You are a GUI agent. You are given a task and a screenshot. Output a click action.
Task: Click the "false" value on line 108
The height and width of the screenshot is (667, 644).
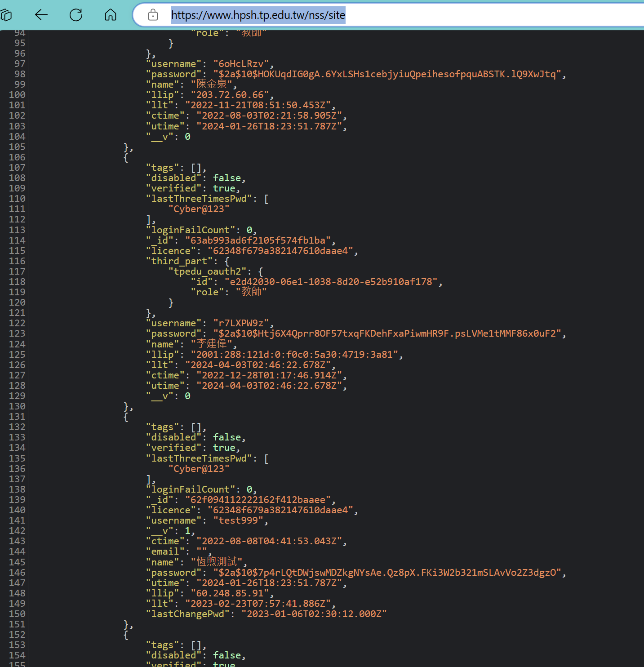pos(227,178)
